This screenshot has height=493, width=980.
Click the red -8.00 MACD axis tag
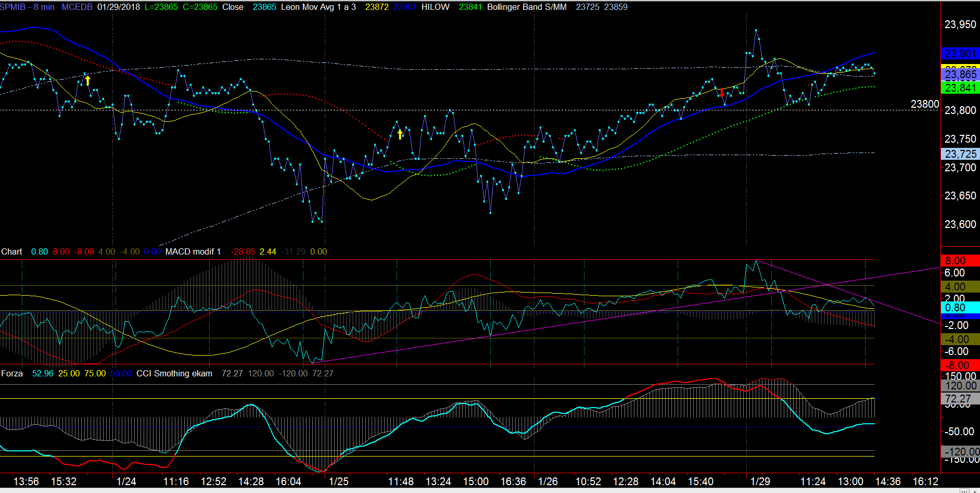click(960, 365)
